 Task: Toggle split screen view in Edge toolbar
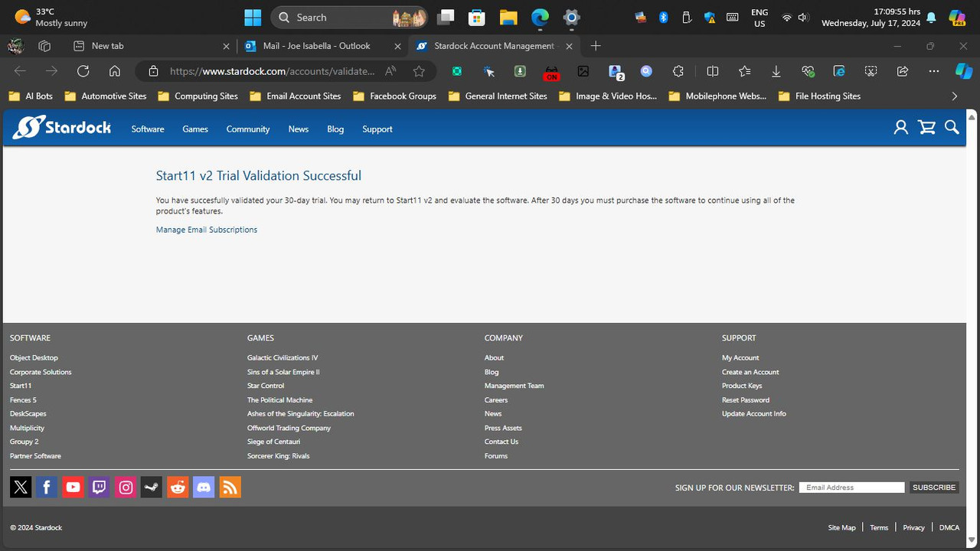(x=712, y=71)
